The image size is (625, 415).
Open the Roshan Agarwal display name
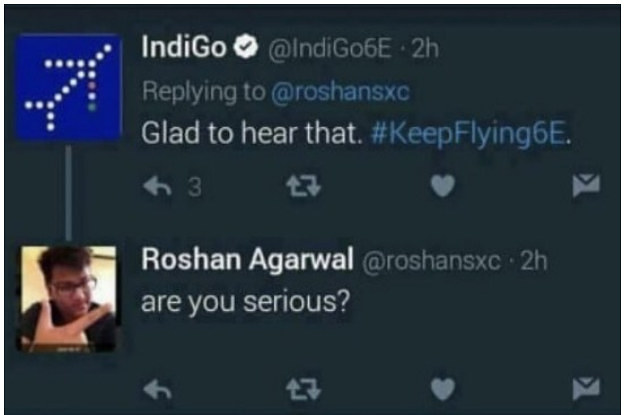pyautogui.click(x=247, y=260)
